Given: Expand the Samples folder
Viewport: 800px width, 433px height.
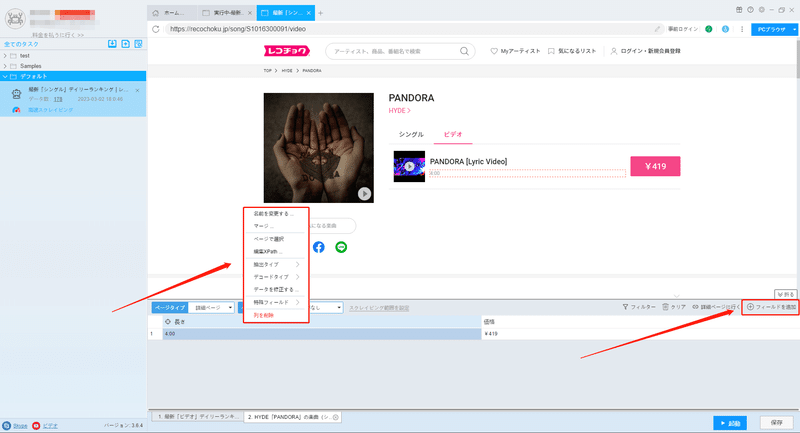Looking at the screenshot, I should 5,66.
